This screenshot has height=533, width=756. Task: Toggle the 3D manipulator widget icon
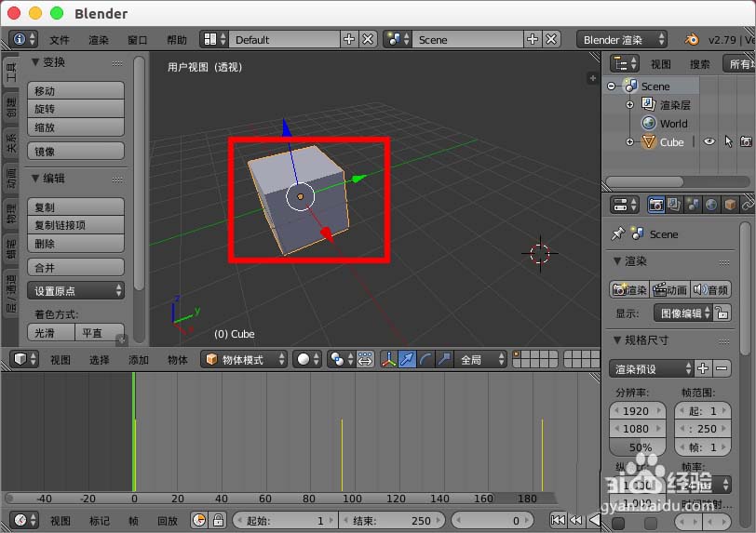[x=388, y=359]
